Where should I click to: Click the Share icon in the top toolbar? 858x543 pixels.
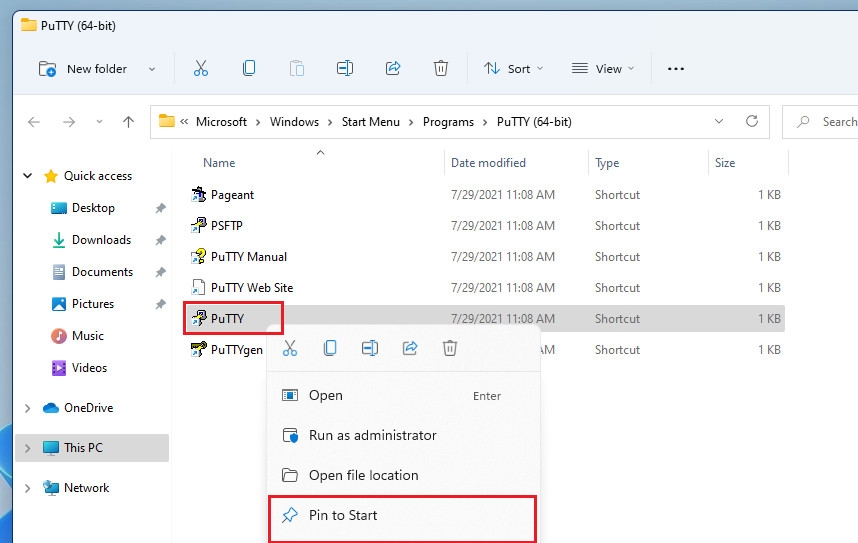coord(393,68)
